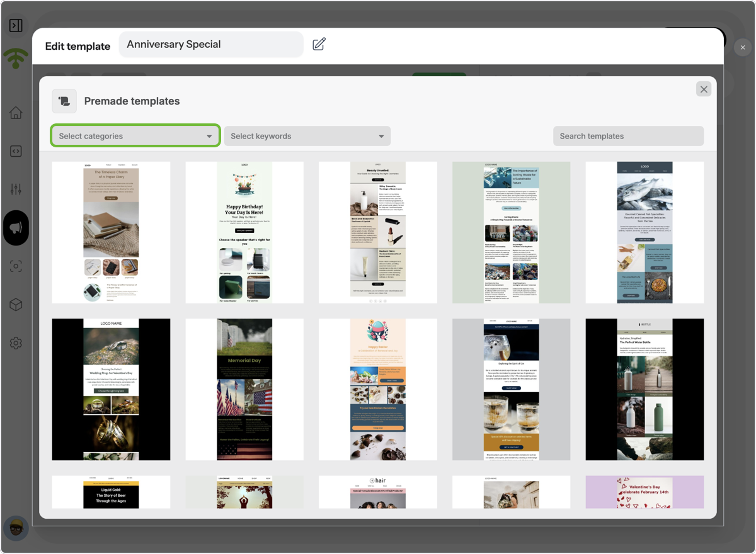Image resolution: width=756 pixels, height=554 pixels.
Task: Click the pencil edit name icon
Action: (319, 44)
